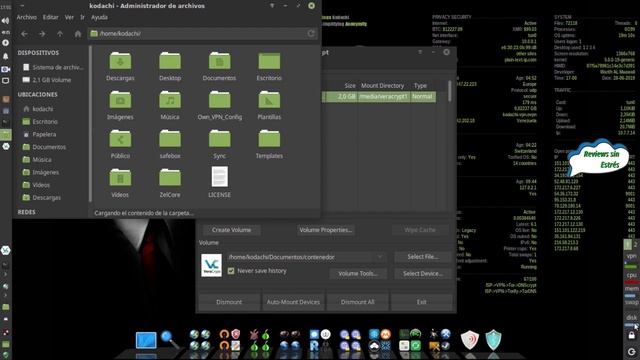Open the Ir menu

tap(82, 17)
